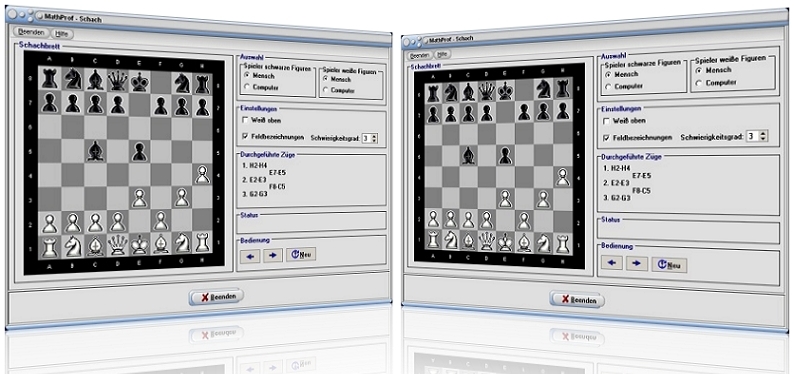
Task: Click white bishop on F1 in left board
Action: (x=161, y=244)
